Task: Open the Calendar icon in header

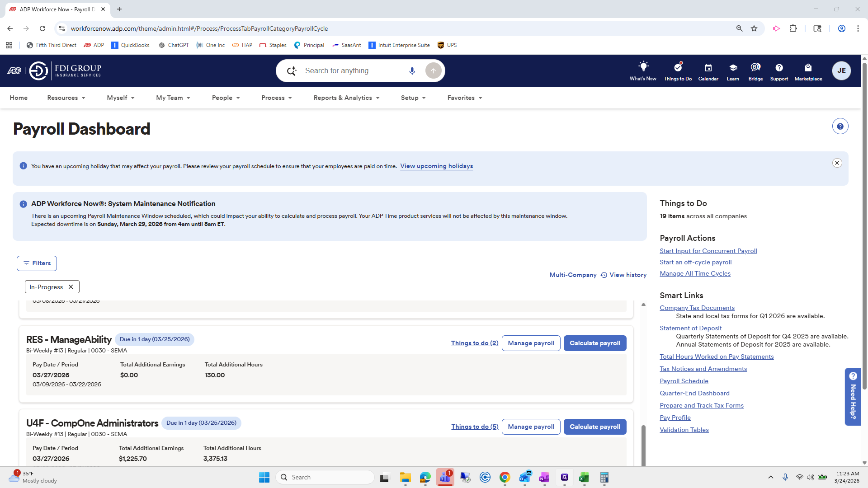Action: coord(708,68)
